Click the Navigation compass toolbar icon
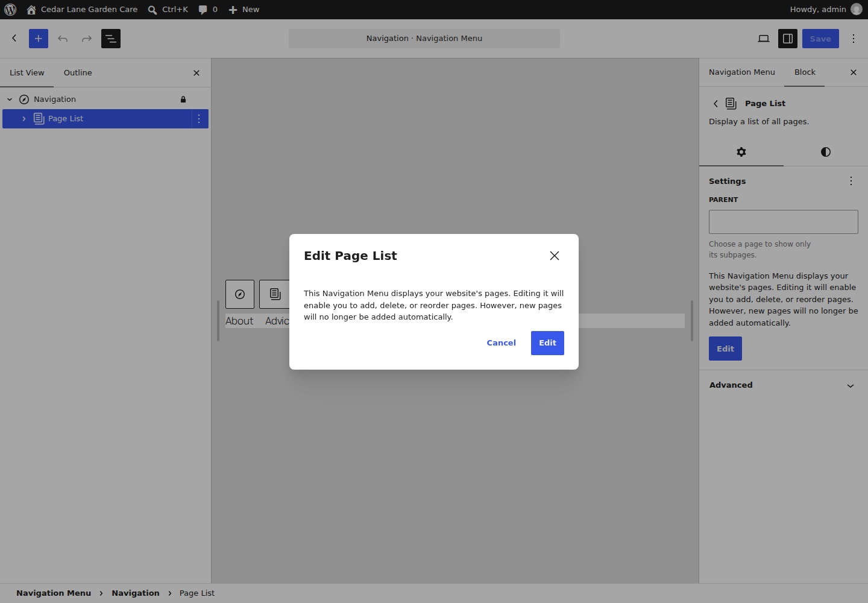Viewport: 868px width, 603px height. coord(240,294)
